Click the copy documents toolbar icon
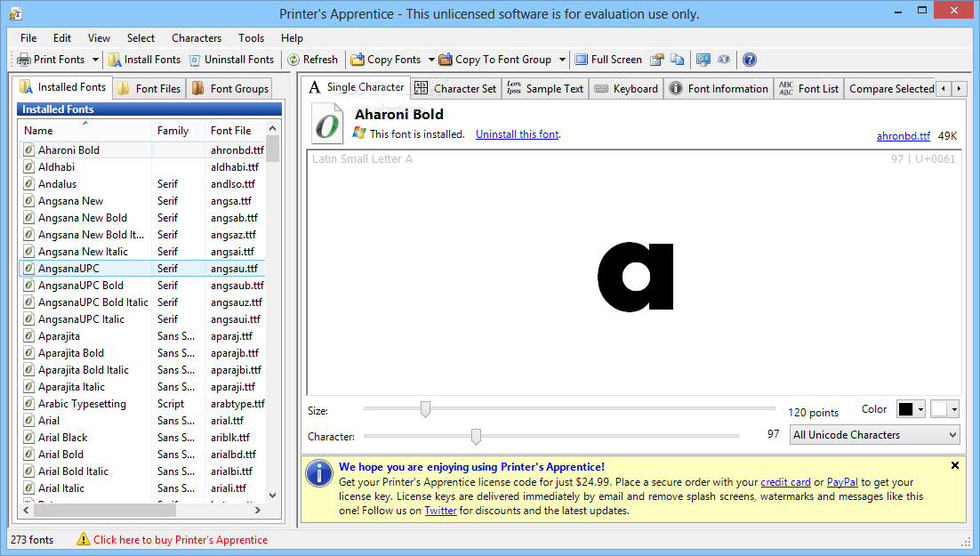Image resolution: width=980 pixels, height=556 pixels. pyautogui.click(x=677, y=60)
